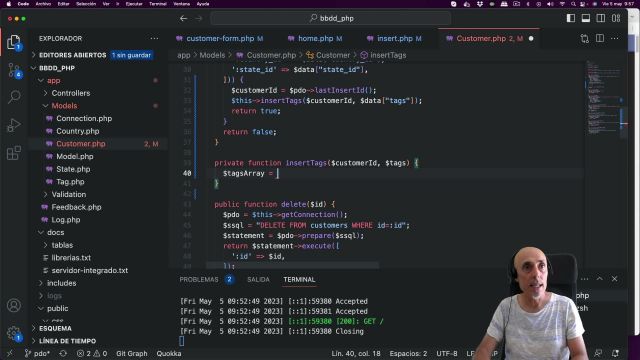Open the Accounts icon in activity bar
Screen dimensions: 640x360
[x=13, y=305]
